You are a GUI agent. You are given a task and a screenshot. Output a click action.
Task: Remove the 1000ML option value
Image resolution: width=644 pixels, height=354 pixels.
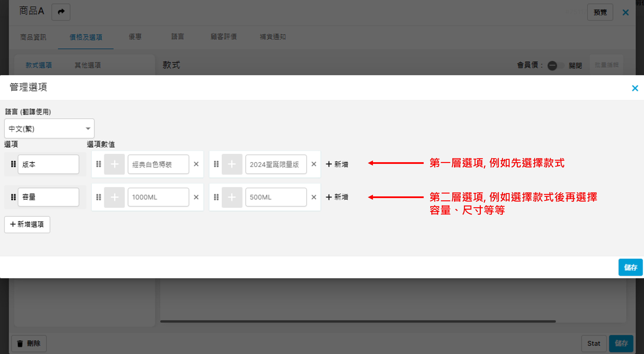coord(196,197)
